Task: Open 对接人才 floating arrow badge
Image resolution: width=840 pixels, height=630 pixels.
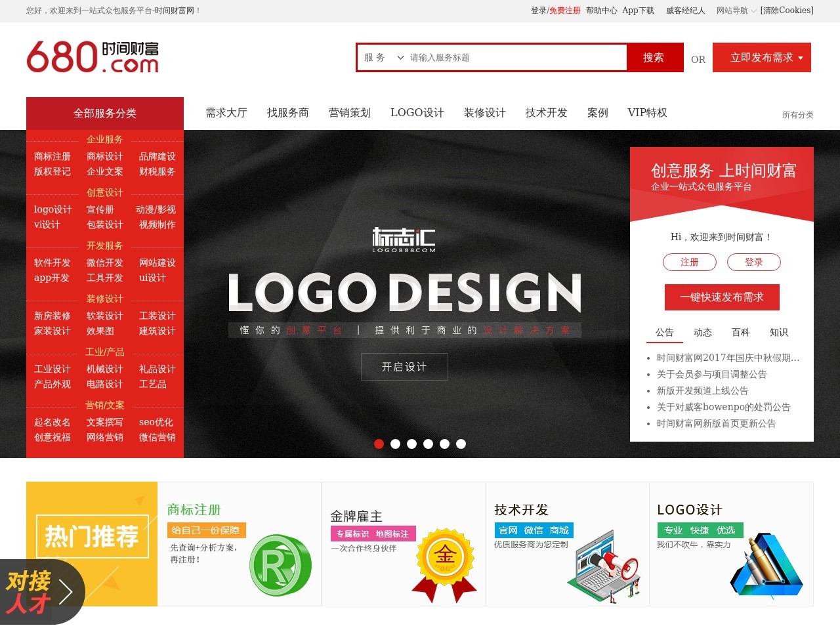Action: click(x=41, y=592)
